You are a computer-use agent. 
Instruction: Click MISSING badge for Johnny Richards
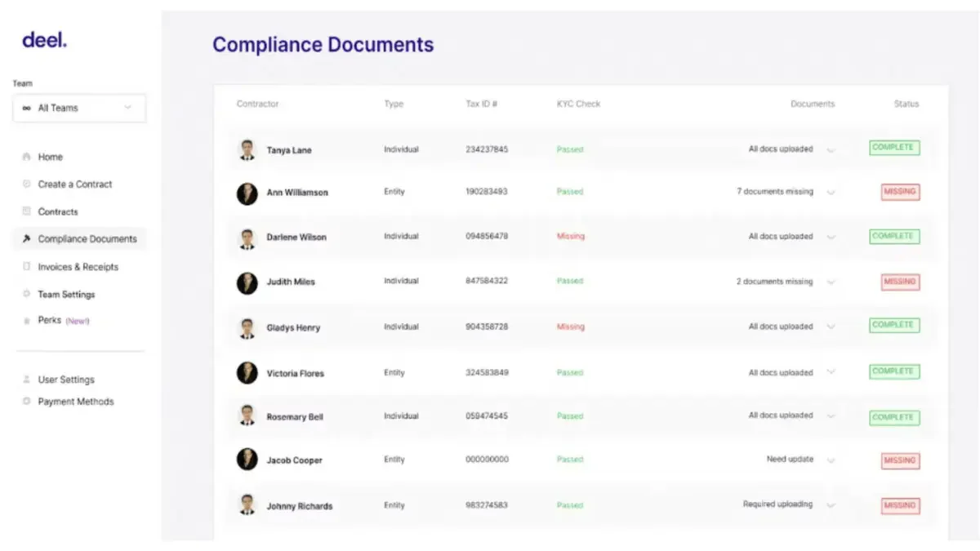[x=900, y=505]
